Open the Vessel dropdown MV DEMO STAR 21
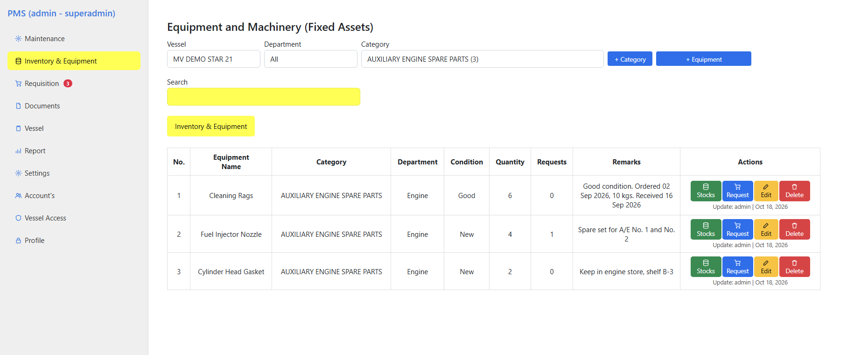The image size is (868, 355). coord(214,59)
